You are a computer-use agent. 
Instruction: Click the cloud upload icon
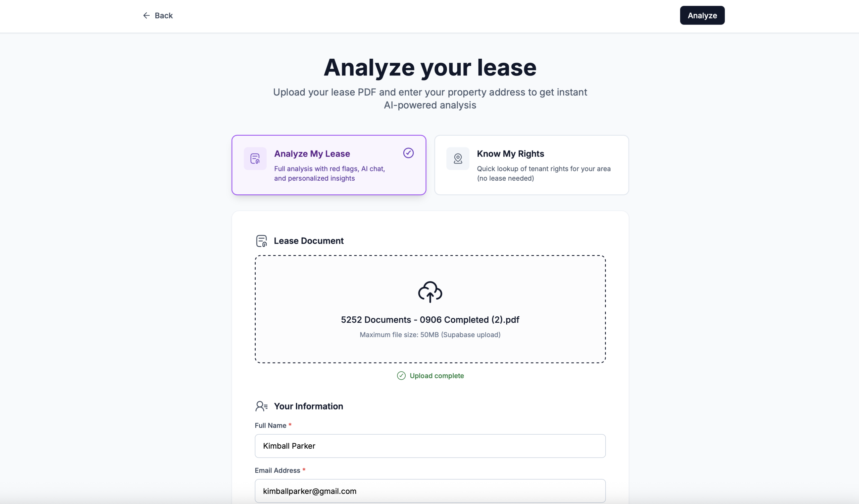tap(430, 292)
